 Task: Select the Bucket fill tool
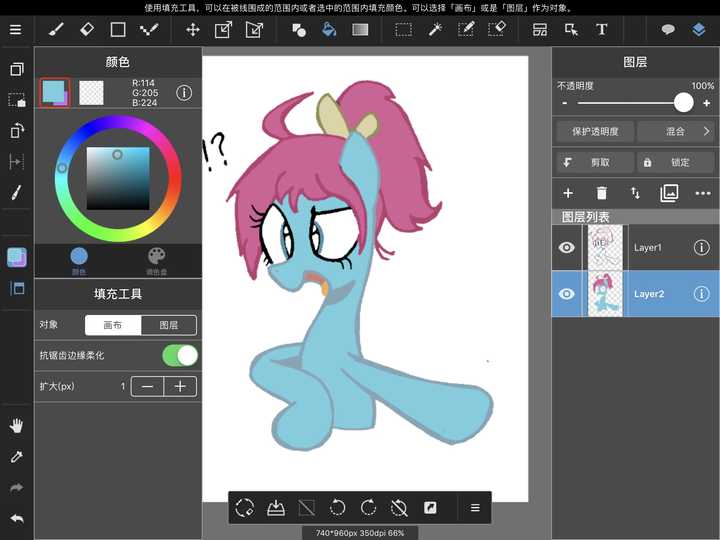coord(329,30)
